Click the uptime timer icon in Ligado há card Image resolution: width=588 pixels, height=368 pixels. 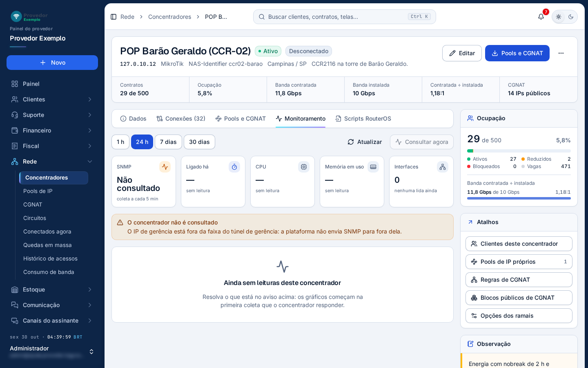tap(234, 167)
